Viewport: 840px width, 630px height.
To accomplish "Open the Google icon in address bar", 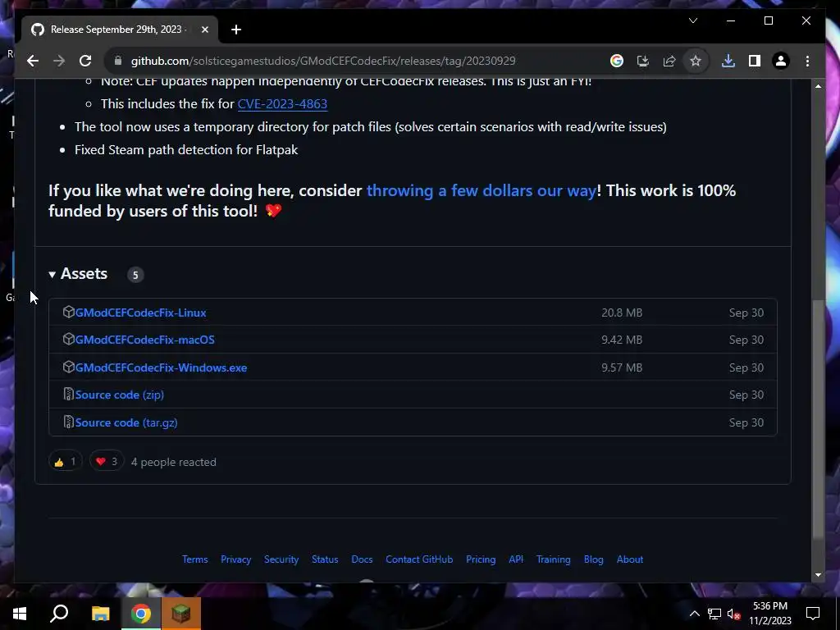I will [617, 61].
